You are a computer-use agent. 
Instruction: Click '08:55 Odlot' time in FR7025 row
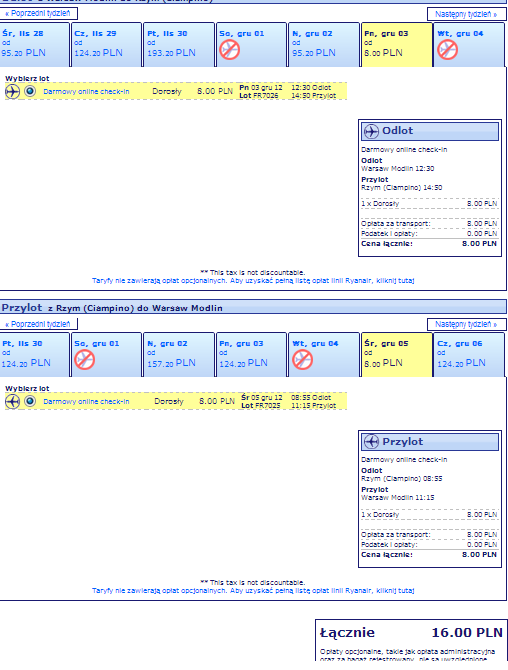click(x=311, y=397)
